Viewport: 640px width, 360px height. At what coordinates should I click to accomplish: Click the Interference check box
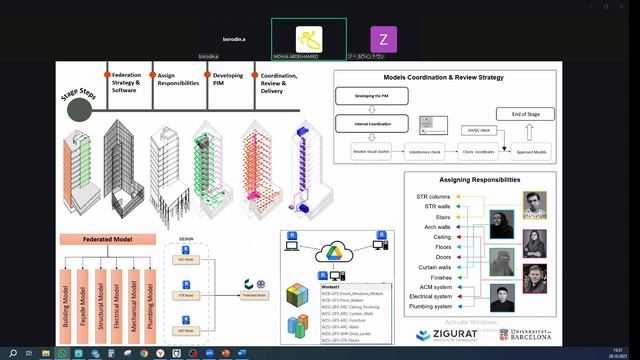424,151
